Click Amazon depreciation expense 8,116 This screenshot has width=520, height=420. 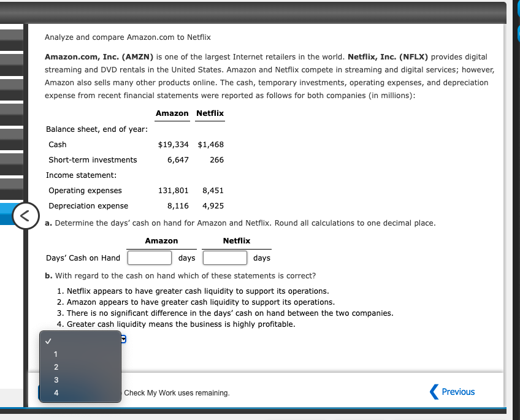click(x=178, y=206)
